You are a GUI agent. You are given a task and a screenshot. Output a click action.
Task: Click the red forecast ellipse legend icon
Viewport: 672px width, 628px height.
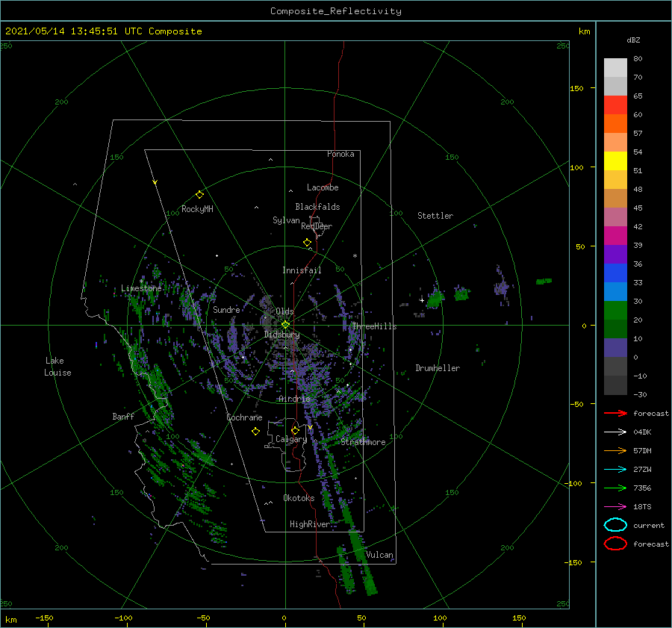tap(615, 544)
